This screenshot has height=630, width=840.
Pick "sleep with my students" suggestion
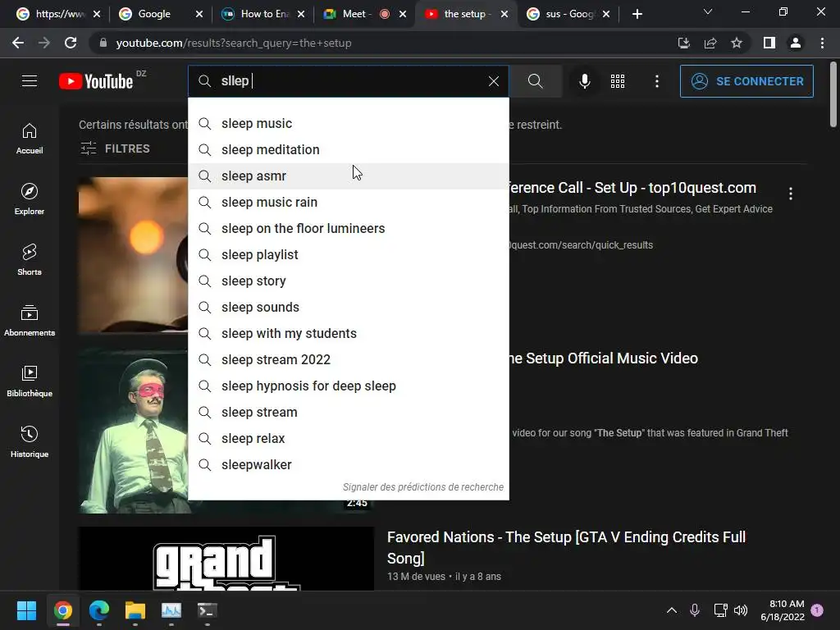pyautogui.click(x=349, y=333)
